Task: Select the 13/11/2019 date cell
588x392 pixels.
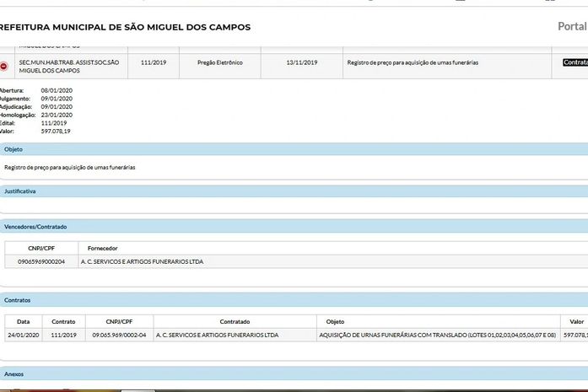Action: click(x=300, y=62)
